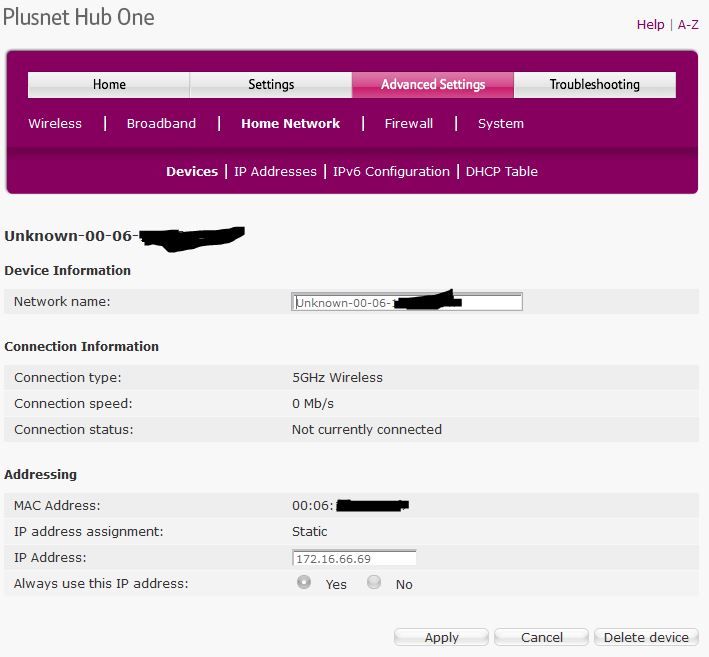Click the 5GHz Wireless connection type value
This screenshot has height=657, width=709.
pyautogui.click(x=337, y=378)
